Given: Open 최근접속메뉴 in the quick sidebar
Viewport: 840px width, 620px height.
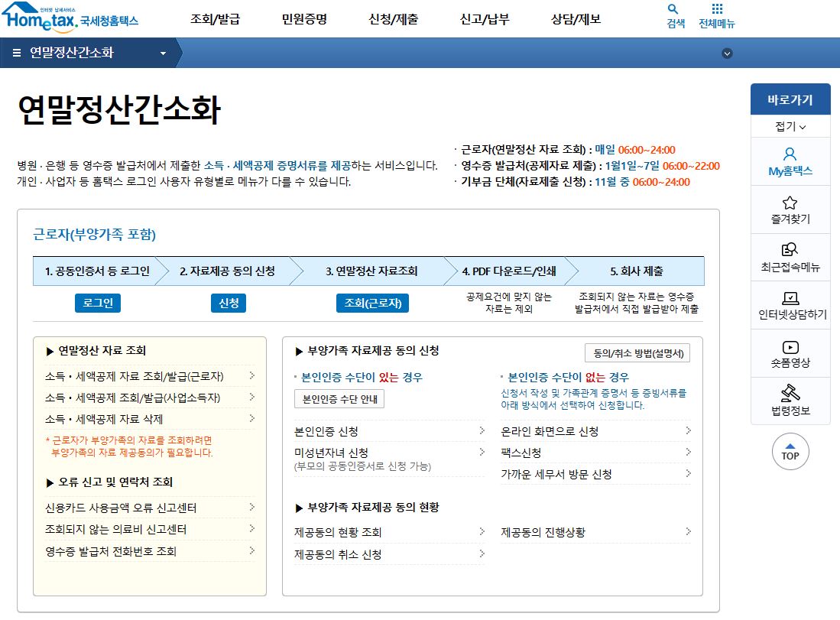Looking at the screenshot, I should pos(790,258).
